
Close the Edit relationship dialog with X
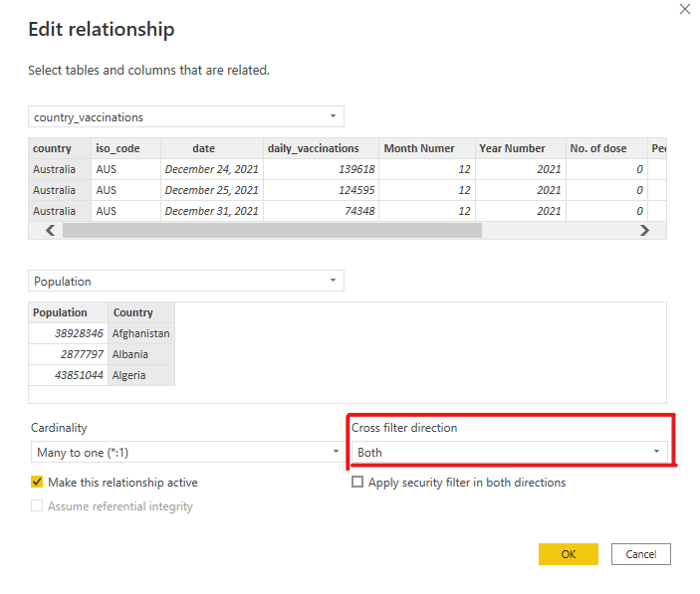tap(684, 9)
